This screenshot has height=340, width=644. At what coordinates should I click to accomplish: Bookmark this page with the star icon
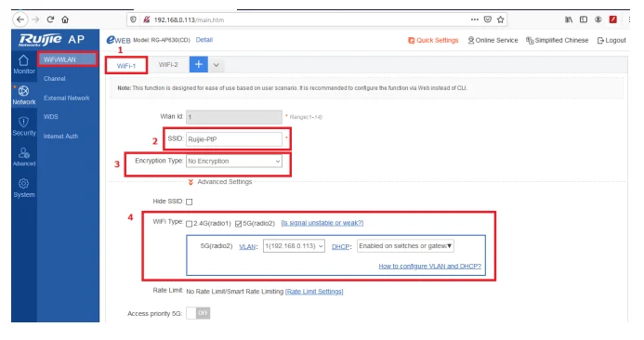(500, 20)
